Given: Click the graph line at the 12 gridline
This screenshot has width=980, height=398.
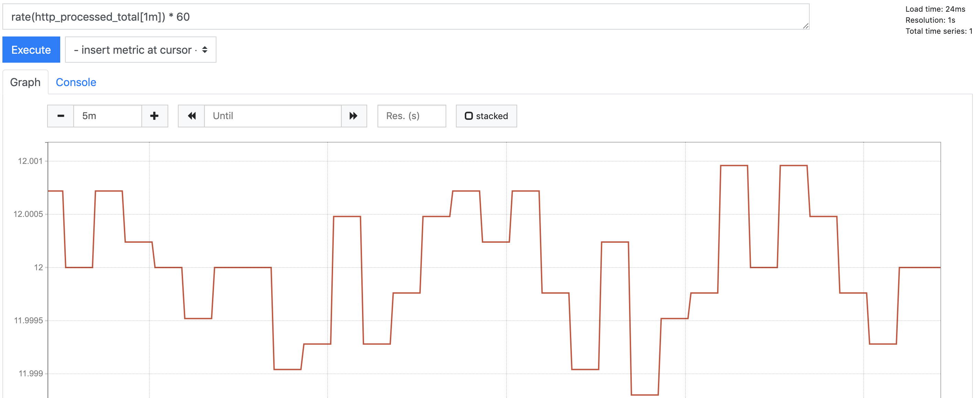Looking at the screenshot, I should point(243,268).
